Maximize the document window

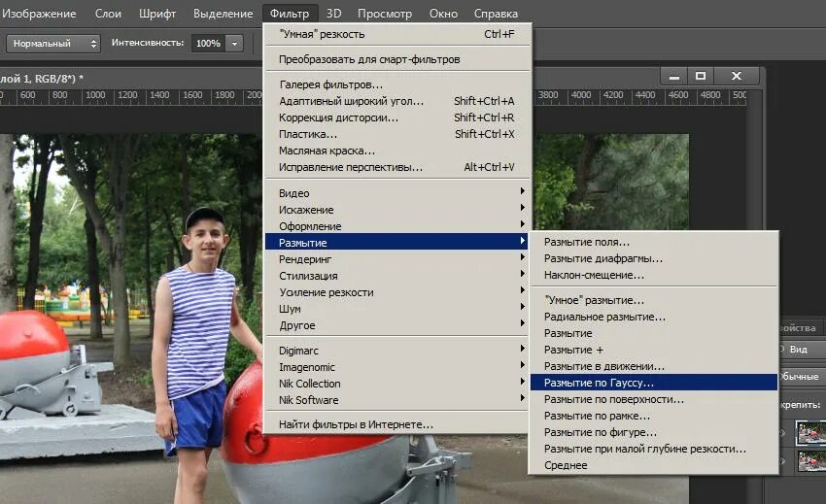click(x=701, y=77)
